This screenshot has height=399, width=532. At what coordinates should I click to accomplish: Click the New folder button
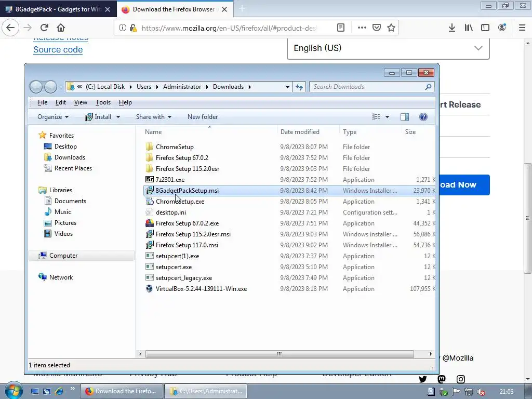[203, 117]
